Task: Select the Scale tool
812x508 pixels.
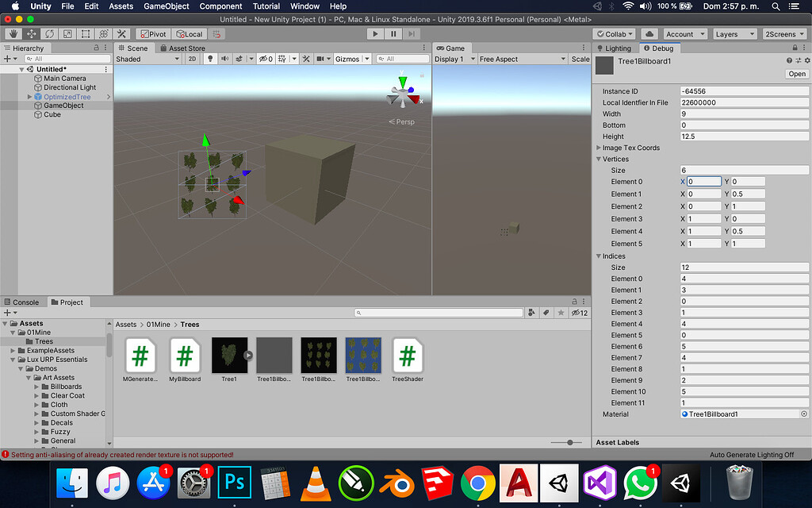Action: (x=67, y=33)
